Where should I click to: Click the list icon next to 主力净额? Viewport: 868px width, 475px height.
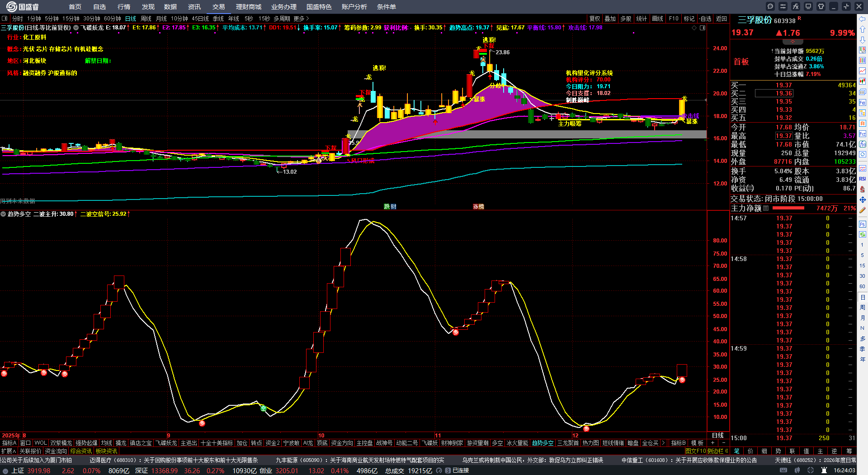click(x=766, y=208)
